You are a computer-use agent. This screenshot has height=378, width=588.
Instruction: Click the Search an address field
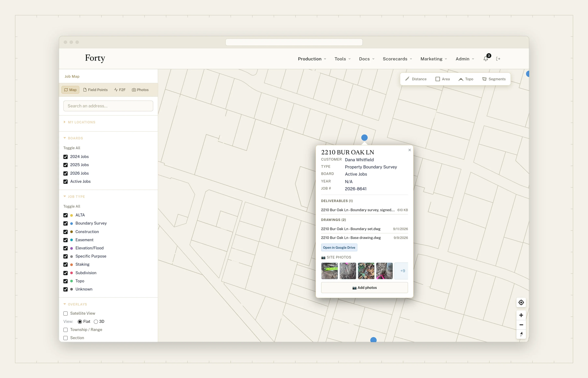[x=108, y=106]
